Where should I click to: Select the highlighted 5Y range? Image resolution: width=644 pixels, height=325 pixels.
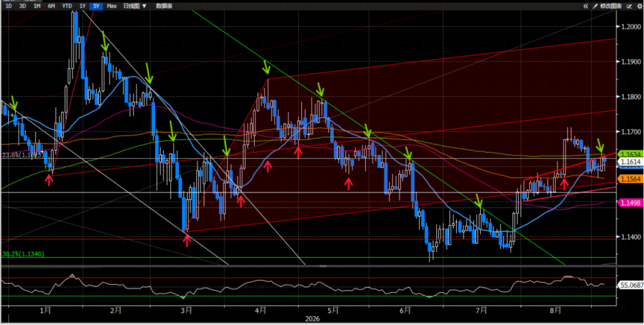click(x=96, y=6)
